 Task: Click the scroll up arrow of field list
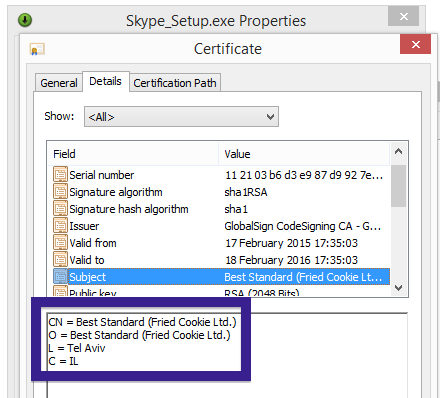[x=398, y=152]
